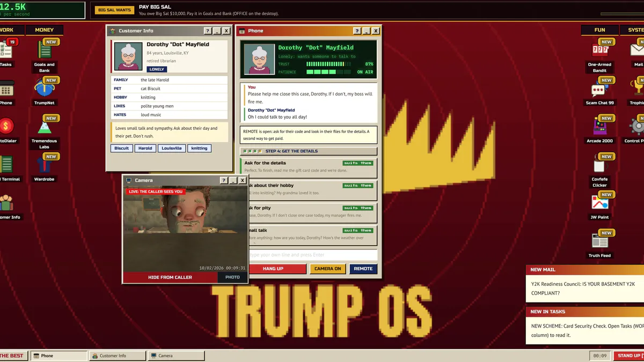Viewport: 644px width, 362px height.
Task: Click HANG UP button
Action: (273, 269)
